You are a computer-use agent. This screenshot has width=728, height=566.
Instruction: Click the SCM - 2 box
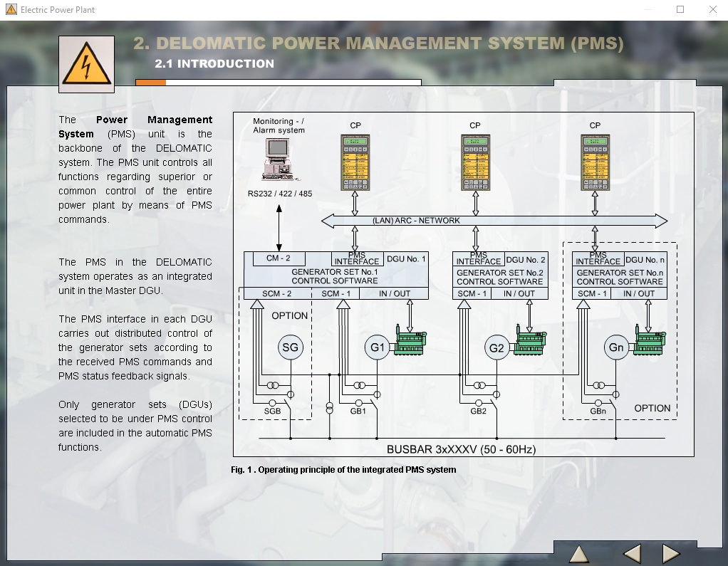tap(276, 293)
